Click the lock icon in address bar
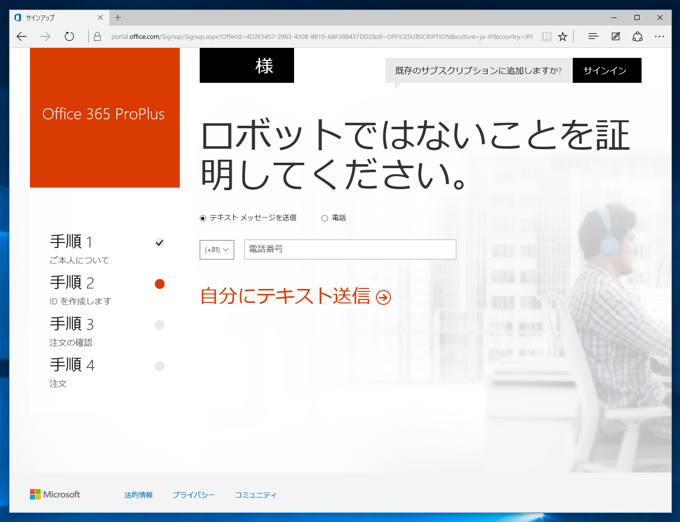This screenshot has width=680, height=522. click(x=98, y=37)
